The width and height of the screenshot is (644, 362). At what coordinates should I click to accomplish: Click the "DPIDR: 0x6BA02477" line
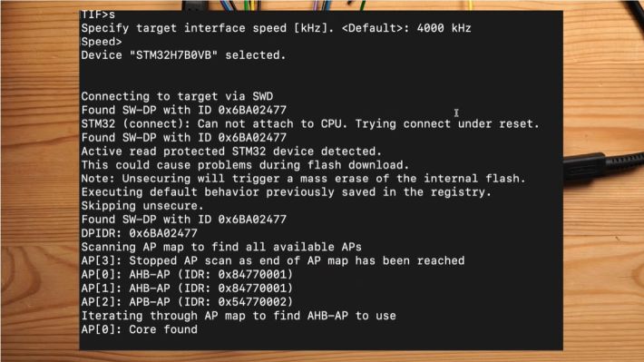(140, 233)
